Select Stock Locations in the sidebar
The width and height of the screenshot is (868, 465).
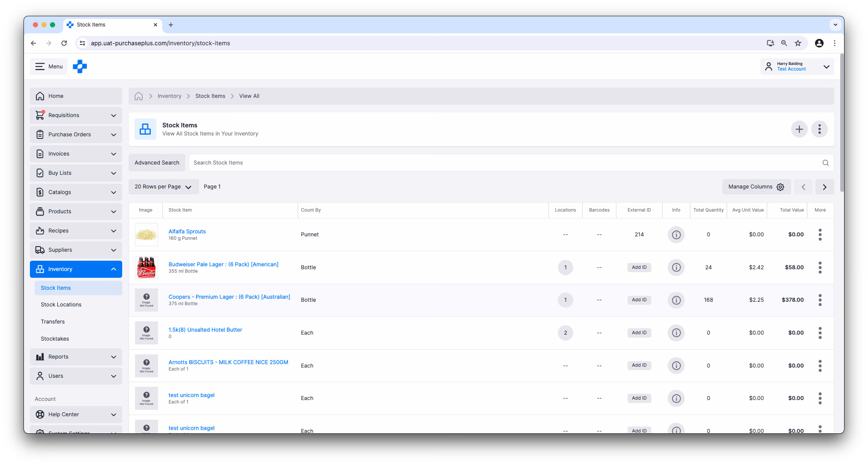point(61,305)
